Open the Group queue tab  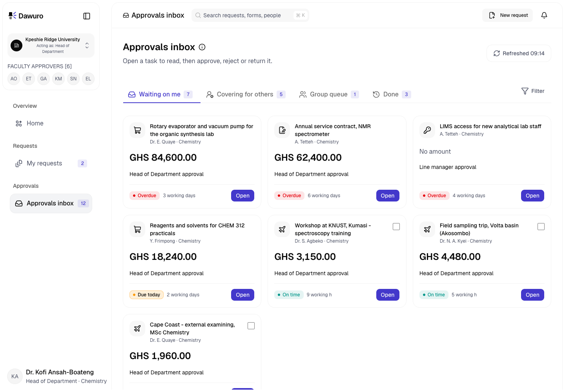(x=329, y=94)
